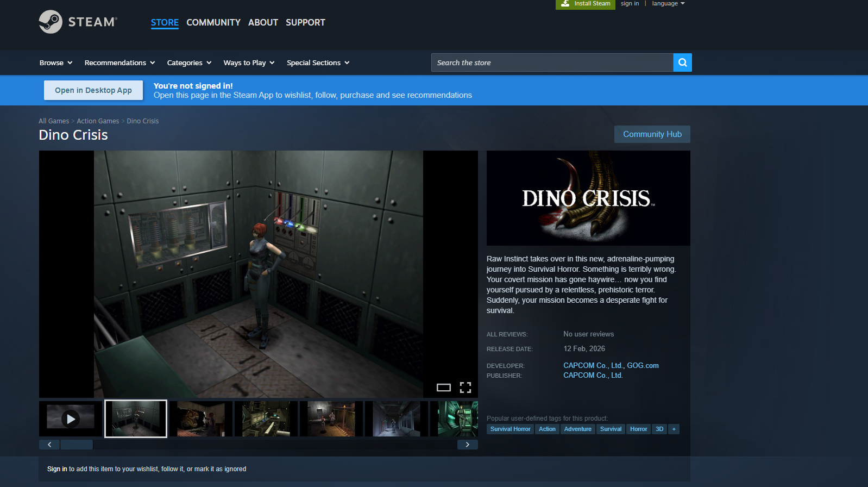Select the green-lit character screenshot thumbnail
The height and width of the screenshot is (487, 868).
pos(454,419)
